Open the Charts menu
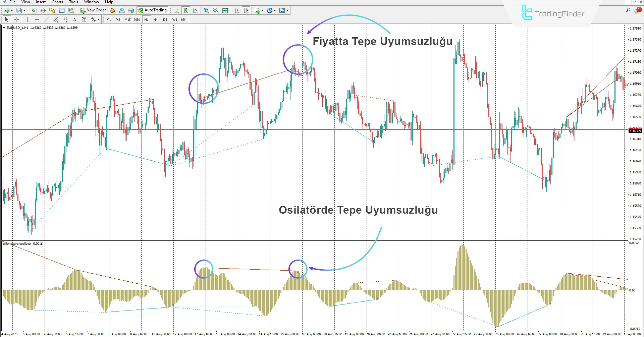 pyautogui.click(x=57, y=2)
